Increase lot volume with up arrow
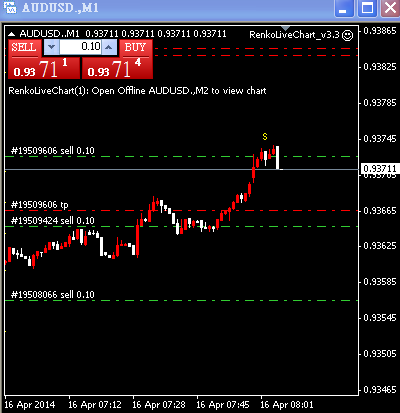The width and height of the screenshot is (400, 413). (x=109, y=47)
